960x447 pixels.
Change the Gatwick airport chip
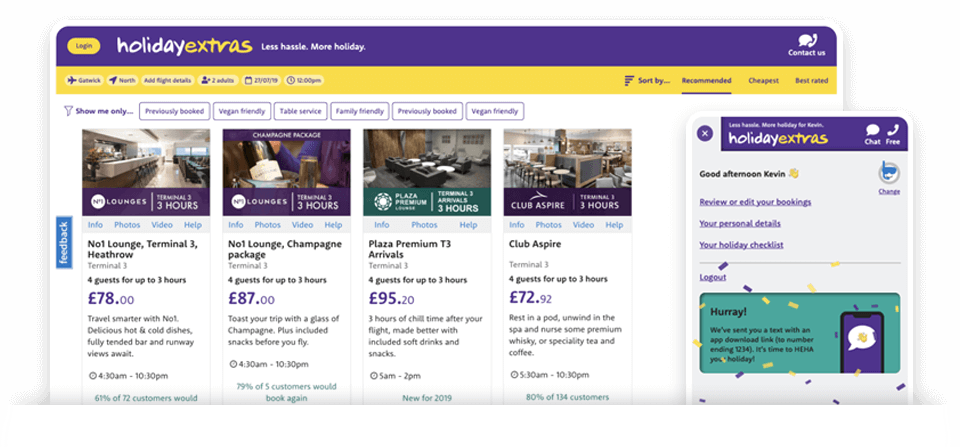tap(84, 80)
